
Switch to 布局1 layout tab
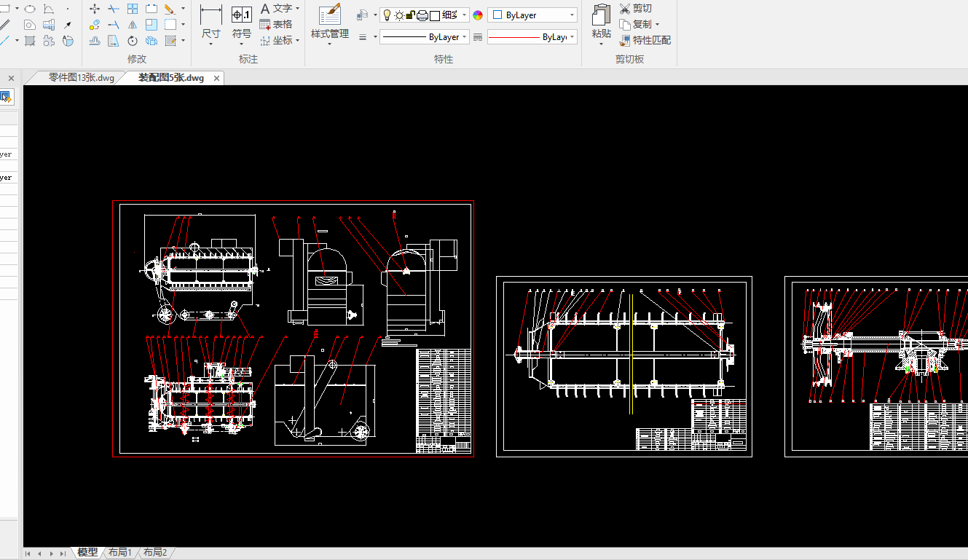coord(120,553)
